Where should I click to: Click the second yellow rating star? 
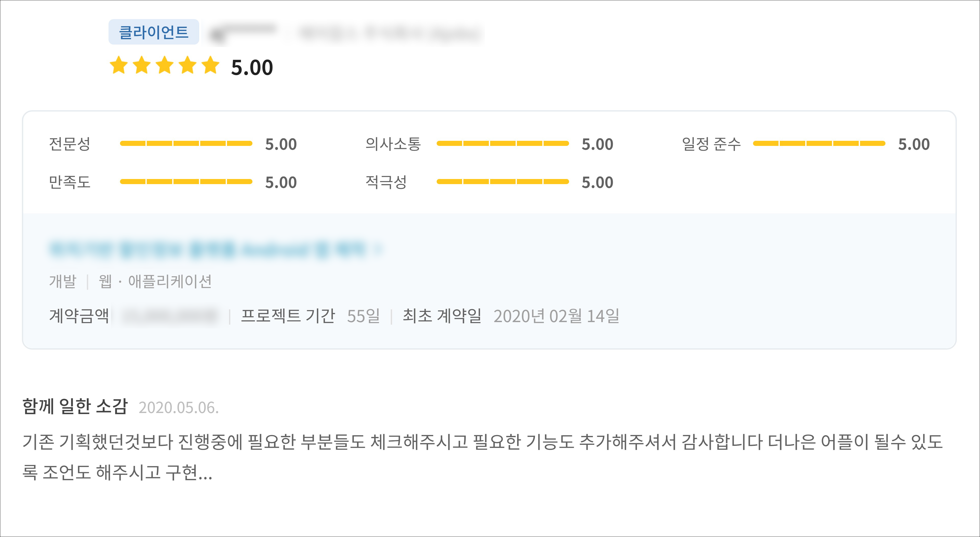coord(142,65)
